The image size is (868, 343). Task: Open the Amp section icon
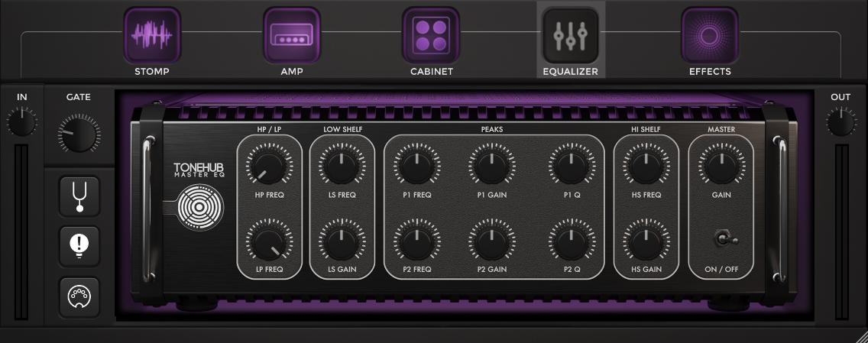coord(292,35)
